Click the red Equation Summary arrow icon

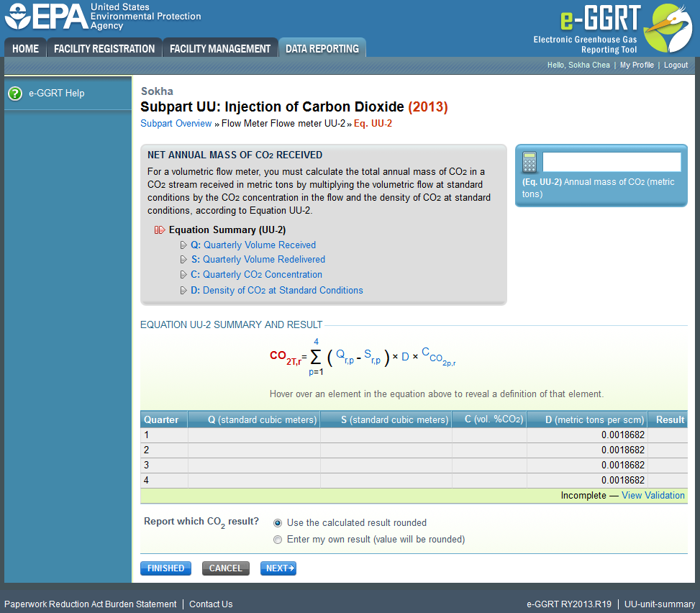(x=160, y=230)
